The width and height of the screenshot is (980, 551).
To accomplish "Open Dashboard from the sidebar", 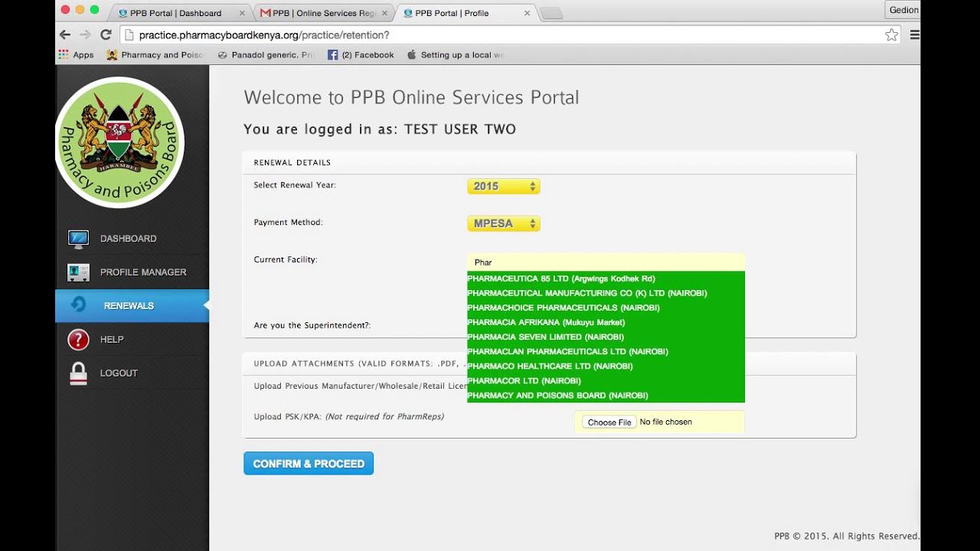I will (x=132, y=239).
